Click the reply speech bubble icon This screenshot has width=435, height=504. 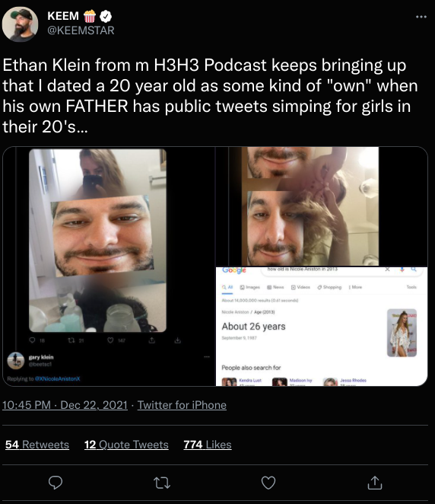[56, 483]
